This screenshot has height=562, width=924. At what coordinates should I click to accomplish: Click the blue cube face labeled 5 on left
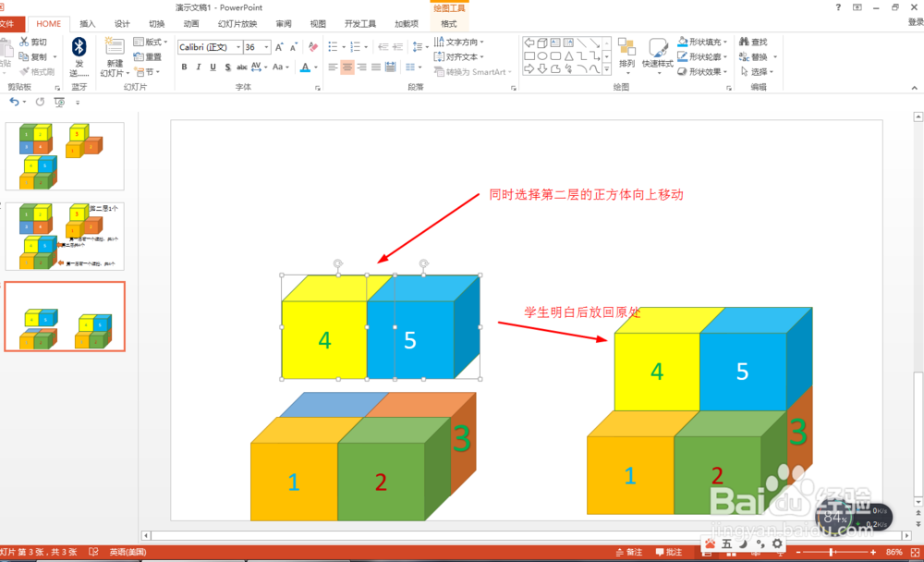point(410,339)
